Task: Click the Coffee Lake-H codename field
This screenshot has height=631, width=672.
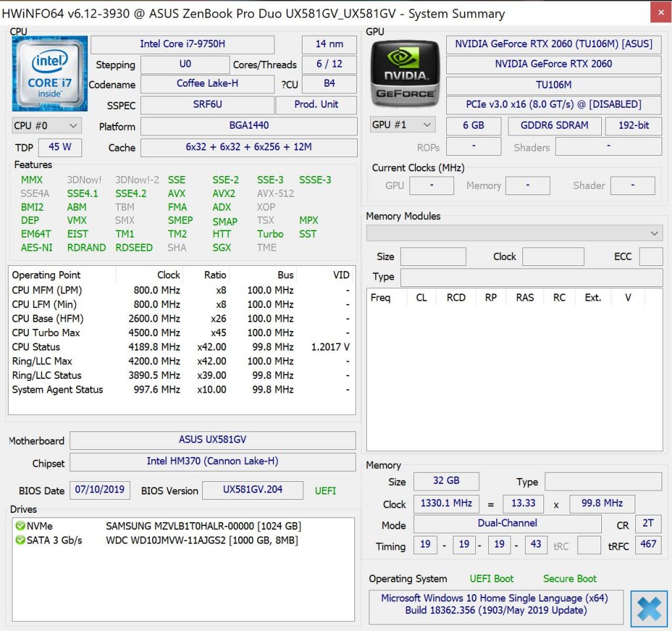Action: click(207, 84)
